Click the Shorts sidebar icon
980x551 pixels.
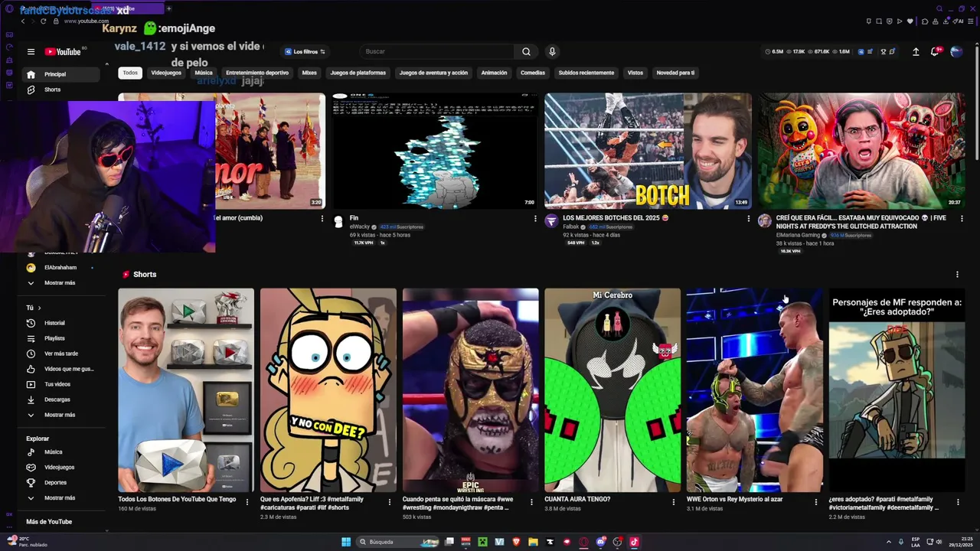31,90
